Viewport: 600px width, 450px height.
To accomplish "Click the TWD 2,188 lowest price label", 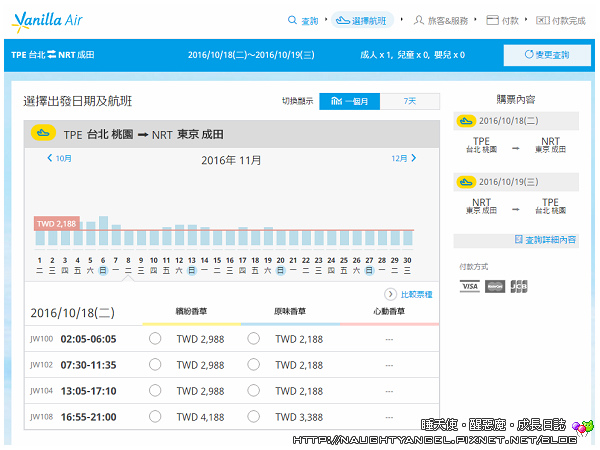I will point(57,223).
